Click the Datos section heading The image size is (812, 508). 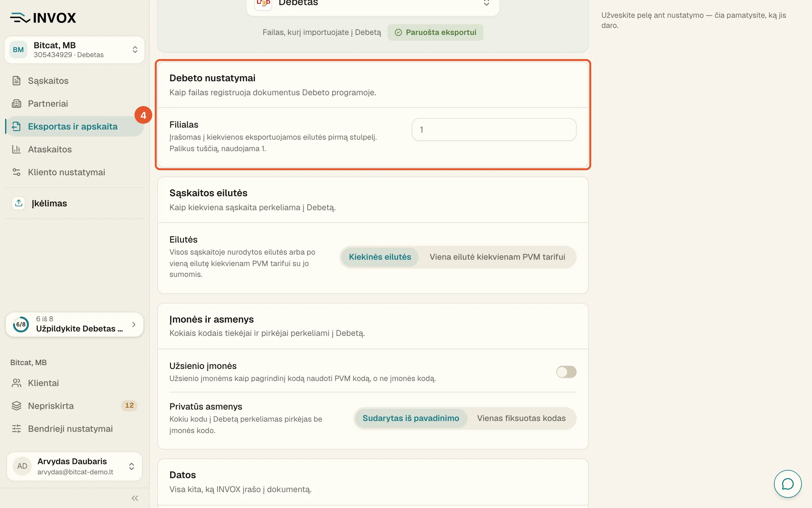182,475
